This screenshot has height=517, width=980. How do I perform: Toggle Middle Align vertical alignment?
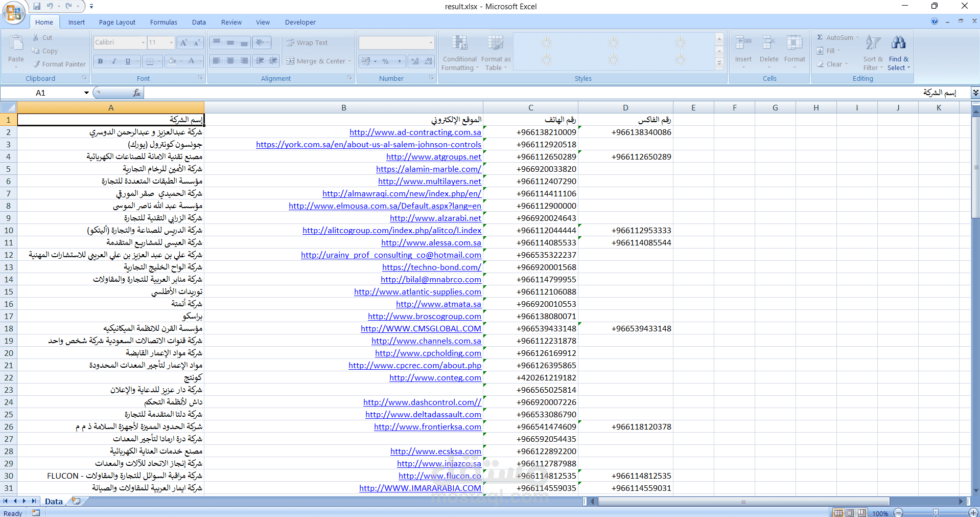coord(230,42)
